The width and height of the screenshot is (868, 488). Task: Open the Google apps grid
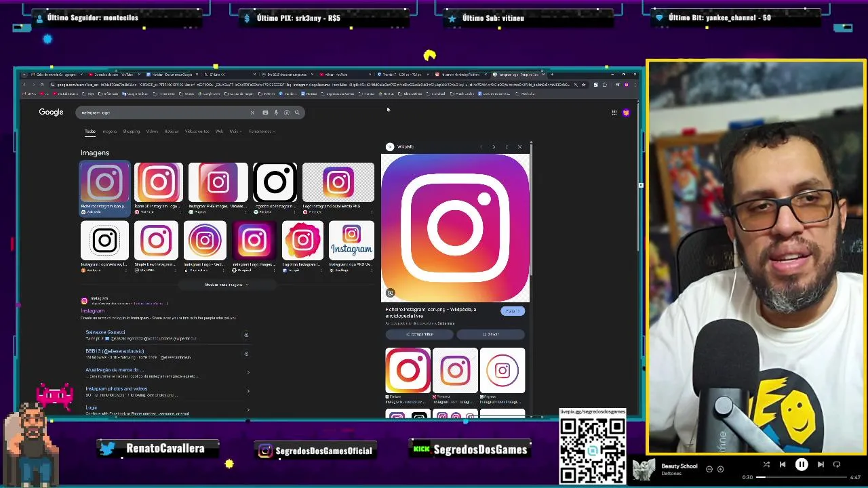pyautogui.click(x=614, y=113)
